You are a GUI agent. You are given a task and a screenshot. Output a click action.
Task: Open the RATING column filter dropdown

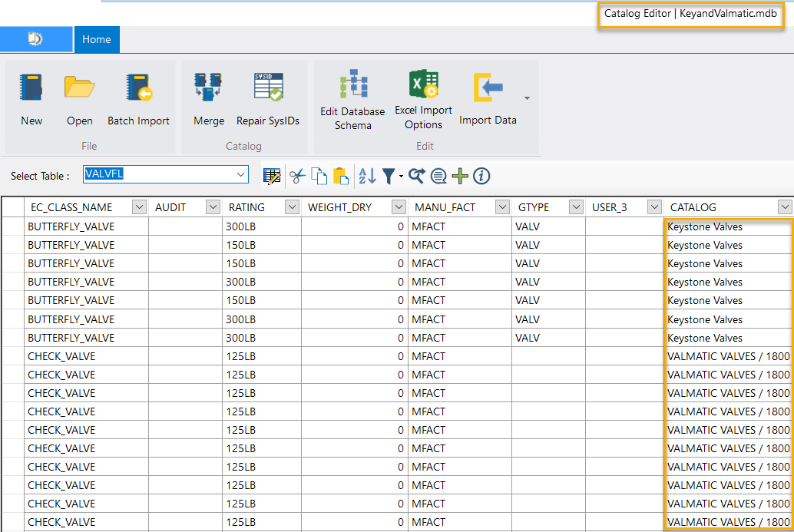coord(292,207)
